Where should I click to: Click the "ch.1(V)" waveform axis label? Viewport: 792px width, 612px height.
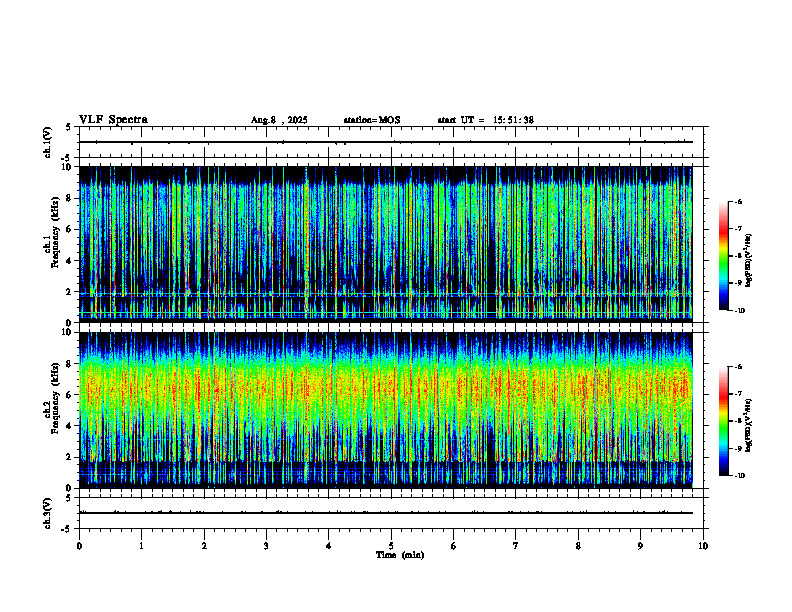[x=48, y=142]
